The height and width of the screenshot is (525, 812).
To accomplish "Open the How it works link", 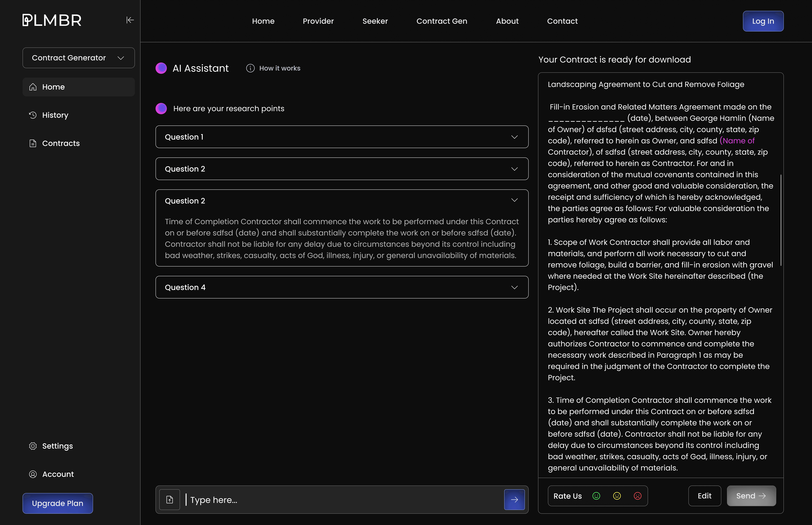I will tap(280, 68).
